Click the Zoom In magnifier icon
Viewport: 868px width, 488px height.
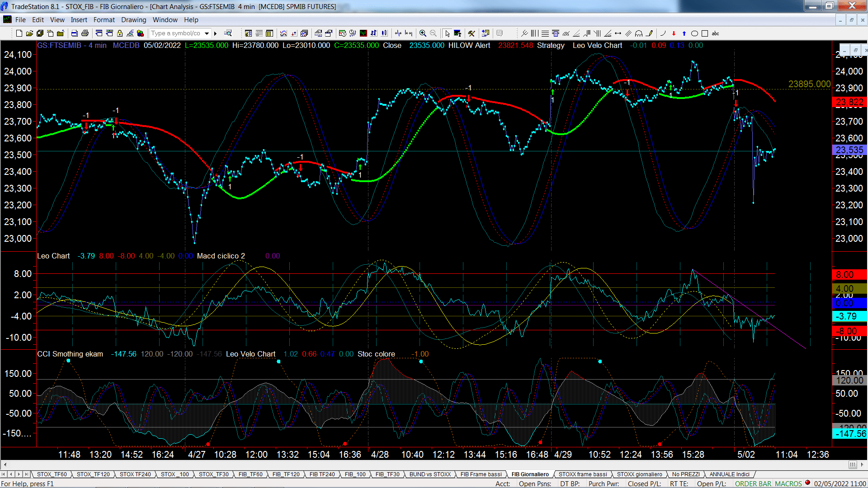click(x=423, y=33)
